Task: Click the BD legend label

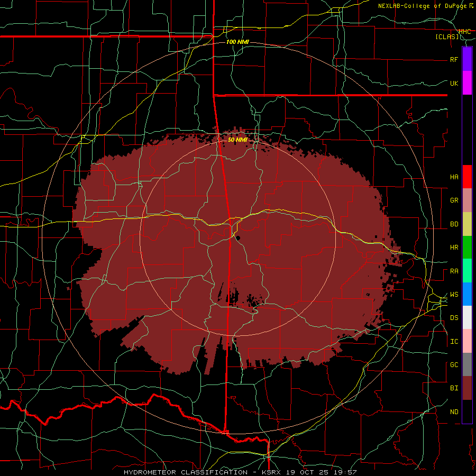Action: click(454, 224)
